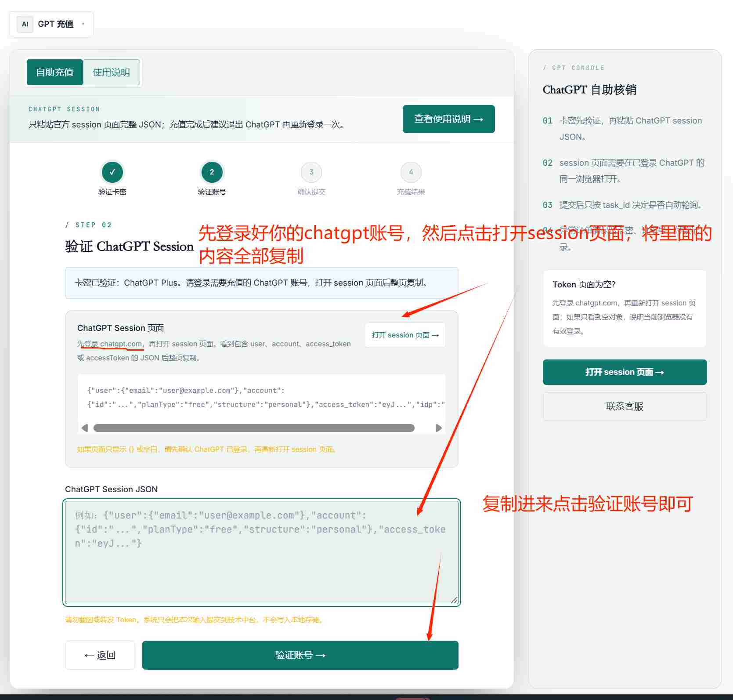733x700 pixels.
Task: Click the example JSON code text
Action: coord(266,397)
